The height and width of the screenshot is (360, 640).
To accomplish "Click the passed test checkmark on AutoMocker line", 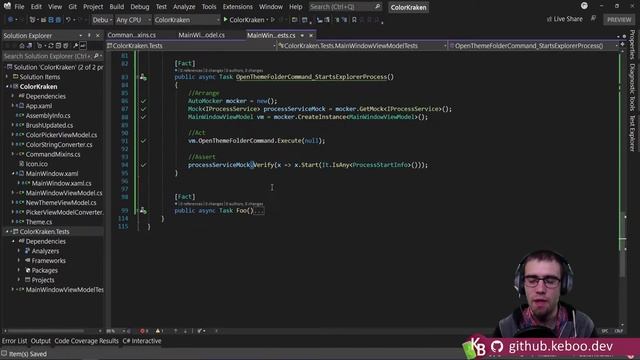I will 143,101.
